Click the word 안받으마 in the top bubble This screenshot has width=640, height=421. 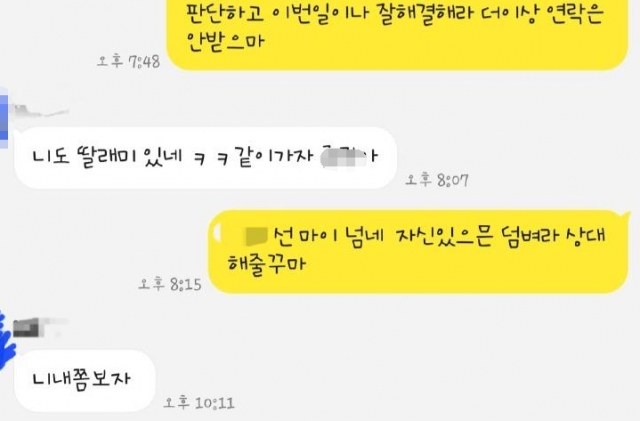[x=225, y=42]
